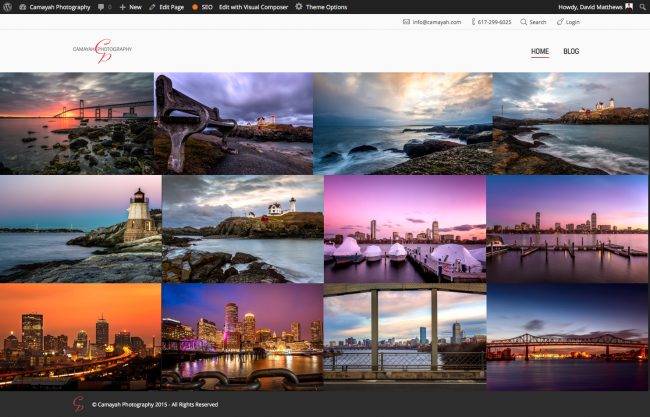Click the user avatar in admin bar

(x=629, y=7)
